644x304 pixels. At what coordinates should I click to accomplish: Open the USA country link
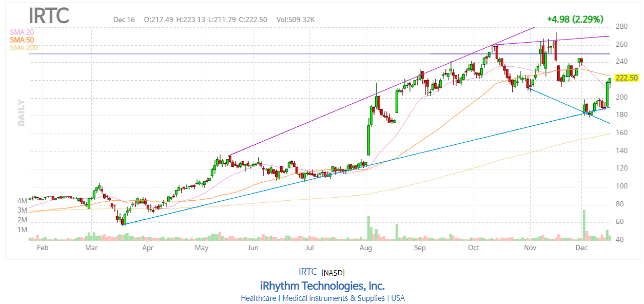[x=398, y=298]
